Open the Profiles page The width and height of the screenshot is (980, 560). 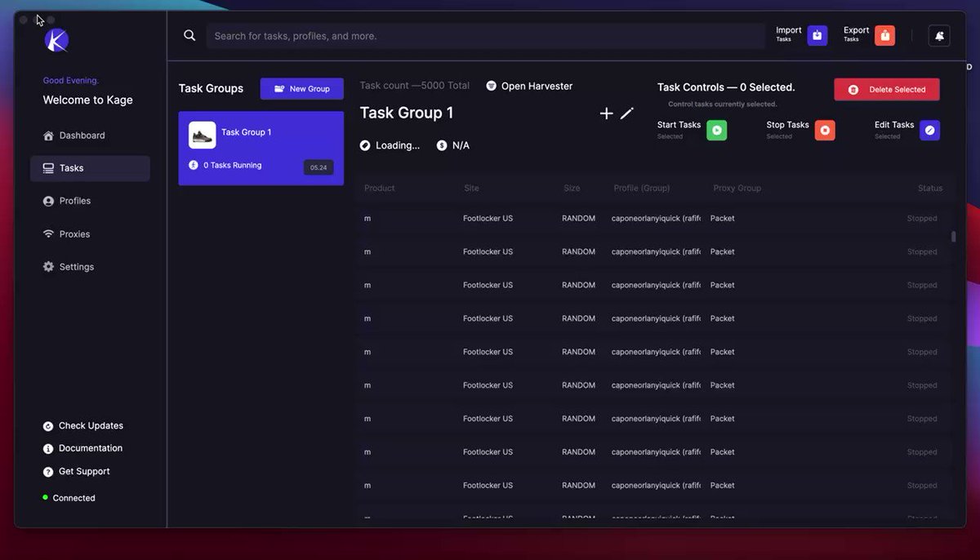click(66, 201)
